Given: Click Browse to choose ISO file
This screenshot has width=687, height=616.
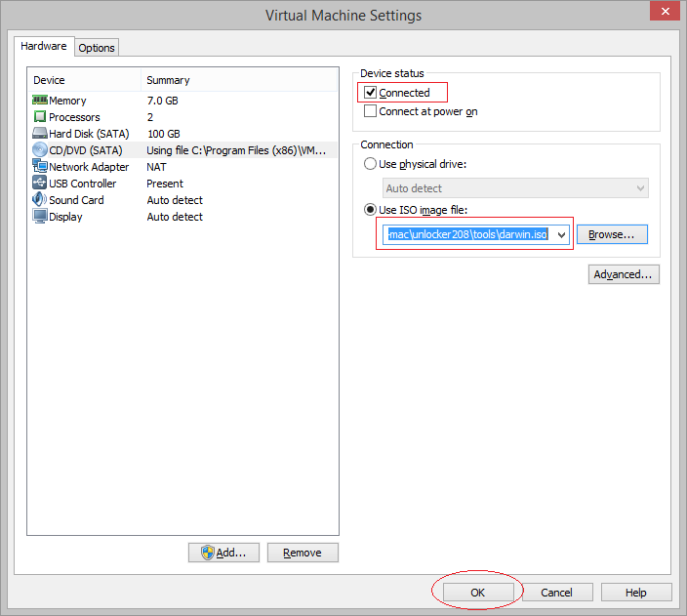Looking at the screenshot, I should coord(612,234).
